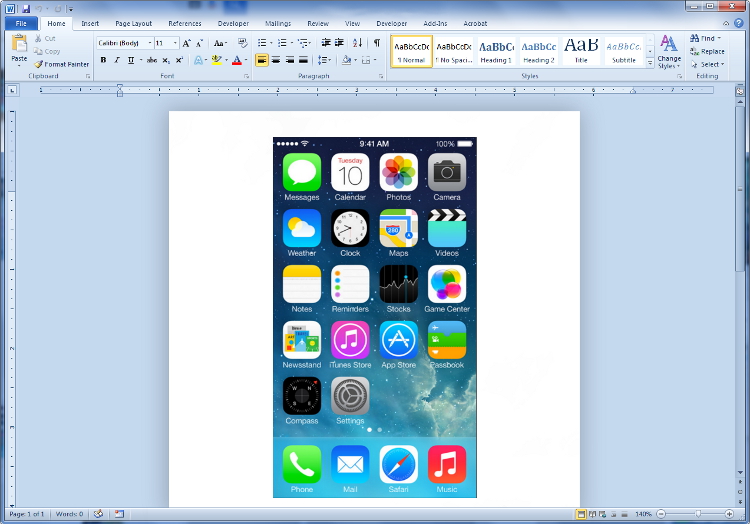Screen dimensions: 750x524
Task: Toggle Show/Hide paragraph marks
Action: point(377,43)
